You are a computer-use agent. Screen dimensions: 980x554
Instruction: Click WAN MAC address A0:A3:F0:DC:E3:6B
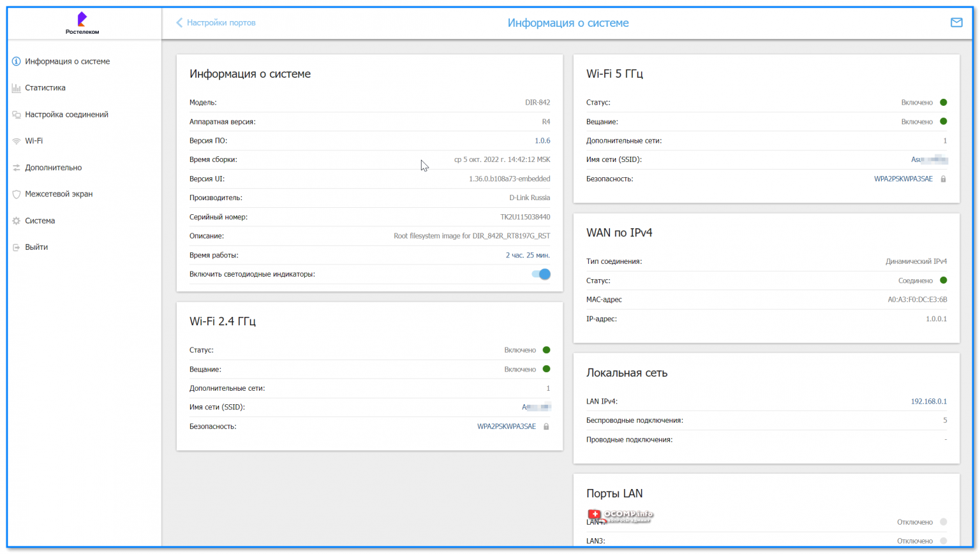[917, 300]
